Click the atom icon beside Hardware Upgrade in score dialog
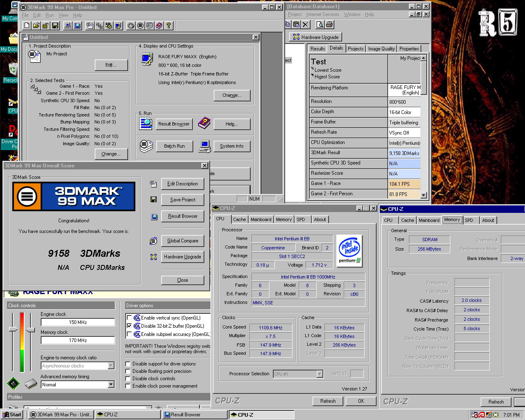The image size is (525, 420). coord(153,257)
